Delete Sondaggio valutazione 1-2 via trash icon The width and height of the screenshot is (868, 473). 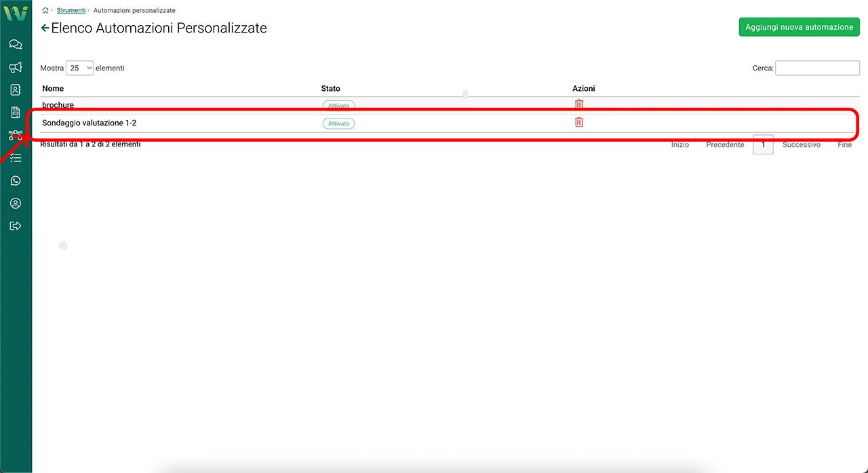[x=579, y=122]
